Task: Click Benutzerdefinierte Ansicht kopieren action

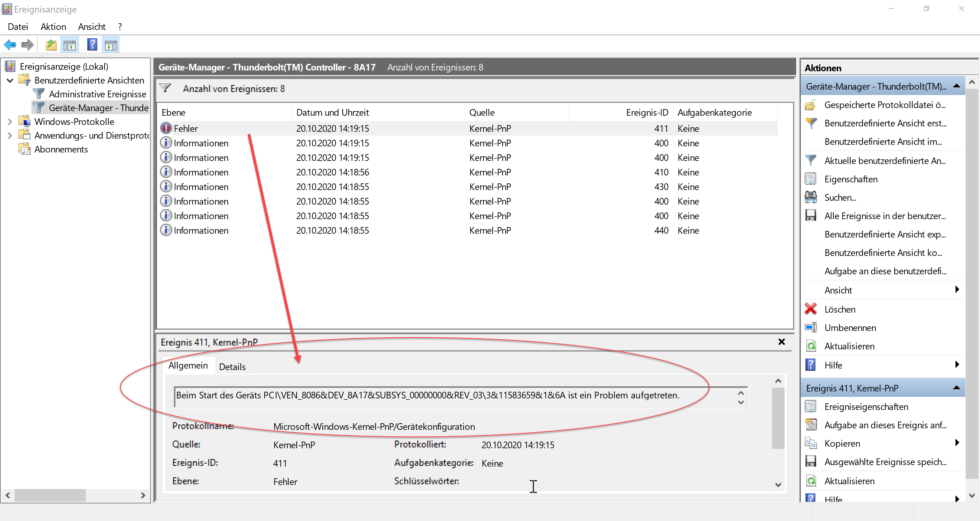Action: (883, 253)
